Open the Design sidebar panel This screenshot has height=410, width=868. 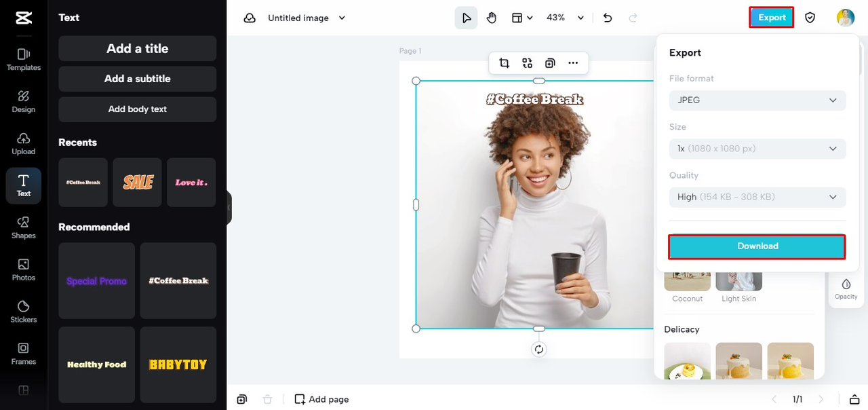[x=24, y=102]
